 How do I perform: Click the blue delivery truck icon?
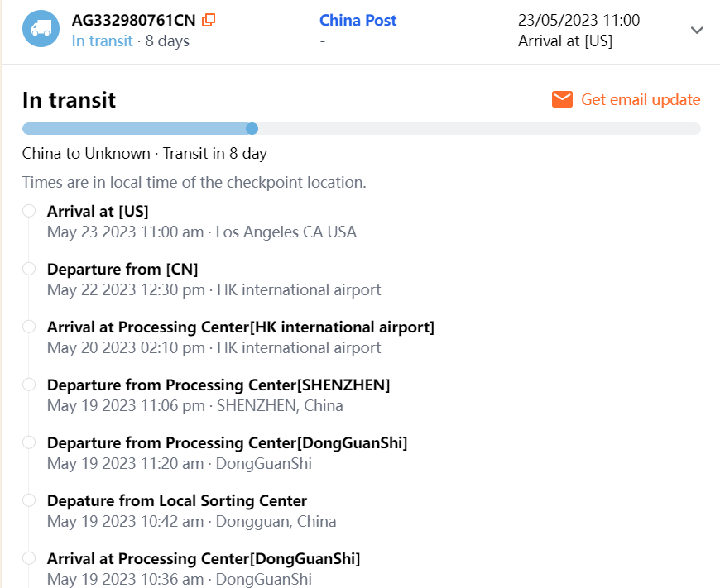pyautogui.click(x=41, y=29)
